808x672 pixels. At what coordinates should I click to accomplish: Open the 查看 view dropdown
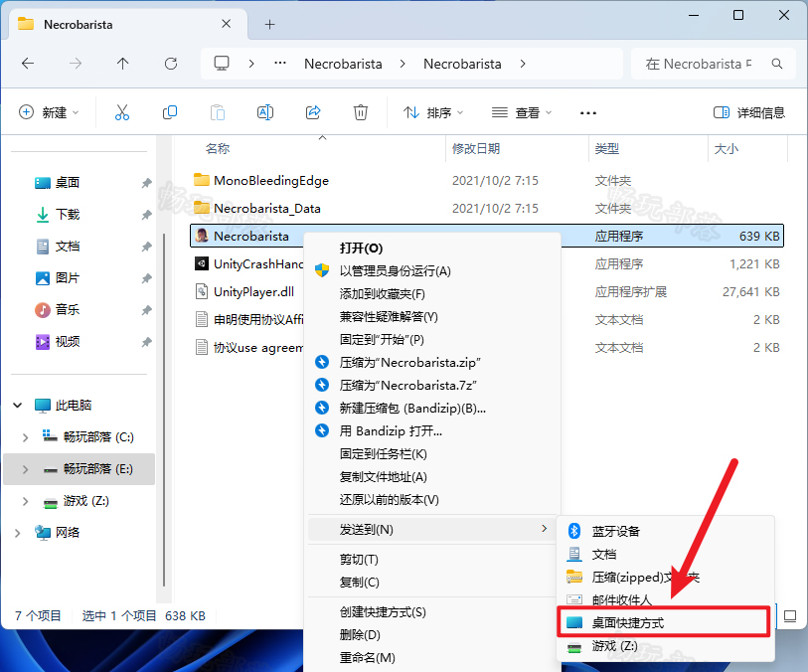(522, 112)
